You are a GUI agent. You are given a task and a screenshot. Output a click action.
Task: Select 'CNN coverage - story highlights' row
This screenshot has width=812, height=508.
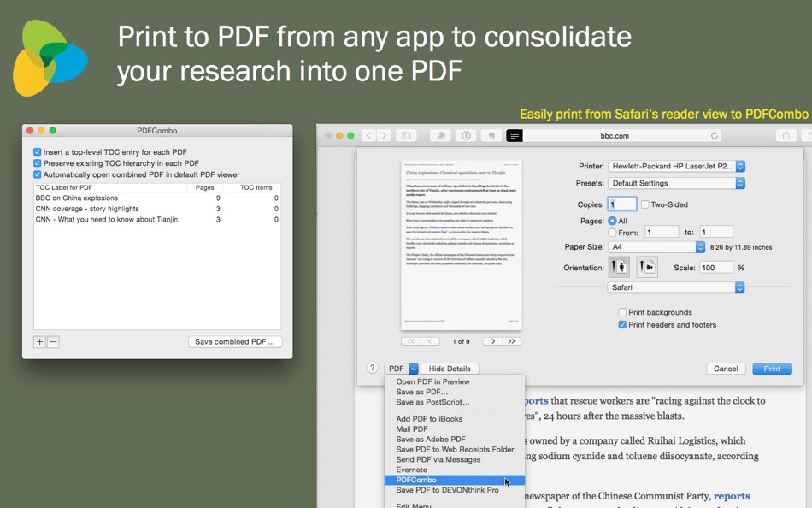(157, 209)
